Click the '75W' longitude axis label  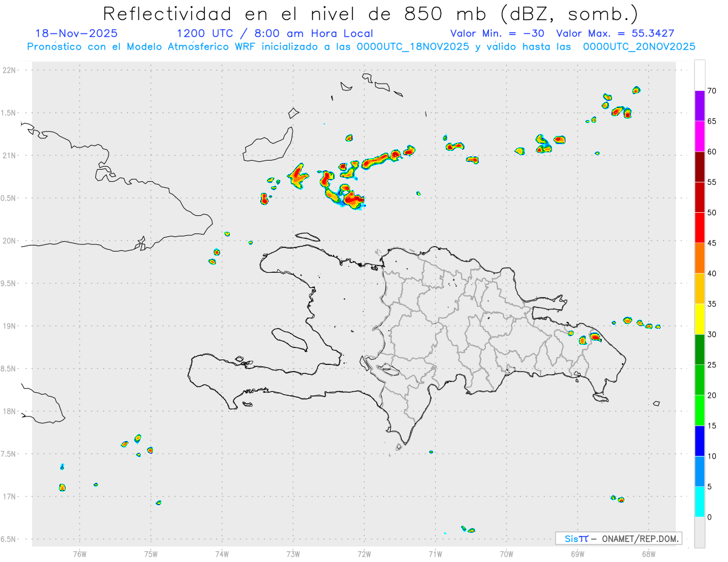tap(151, 553)
